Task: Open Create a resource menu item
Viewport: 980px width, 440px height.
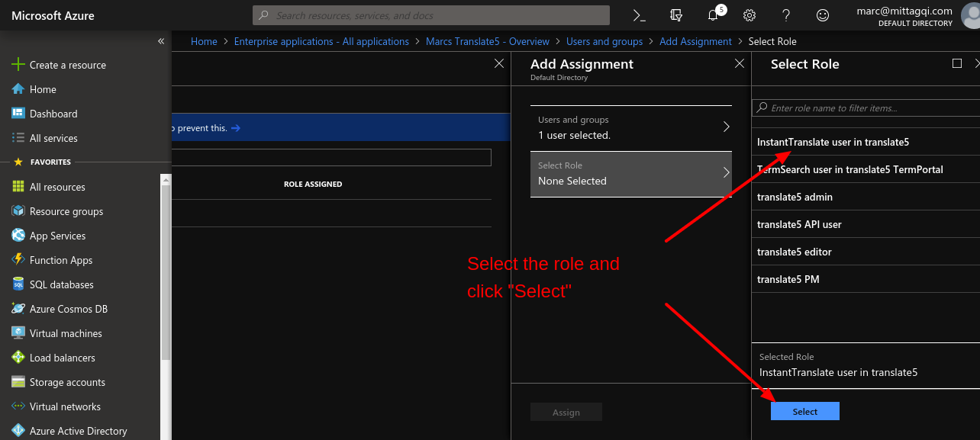Action: click(68, 65)
